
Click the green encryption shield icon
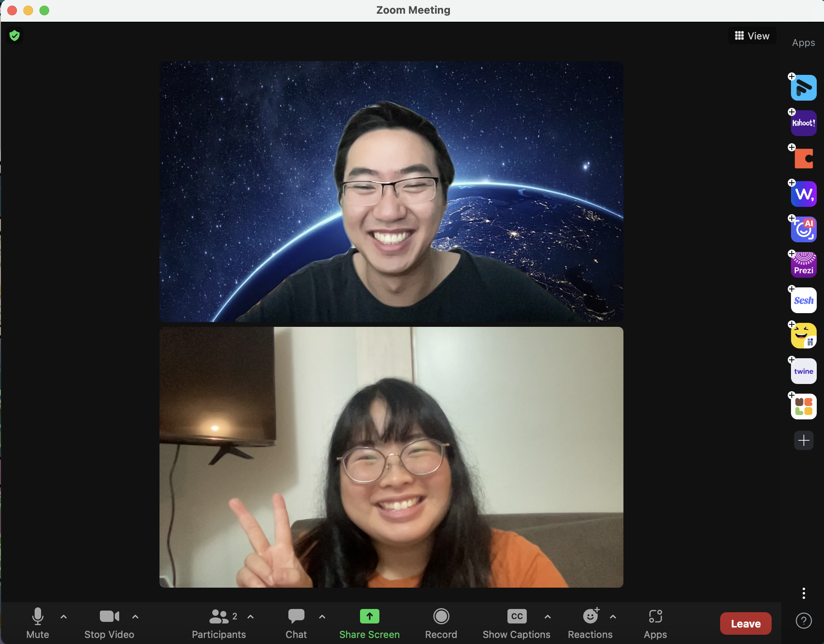click(14, 36)
